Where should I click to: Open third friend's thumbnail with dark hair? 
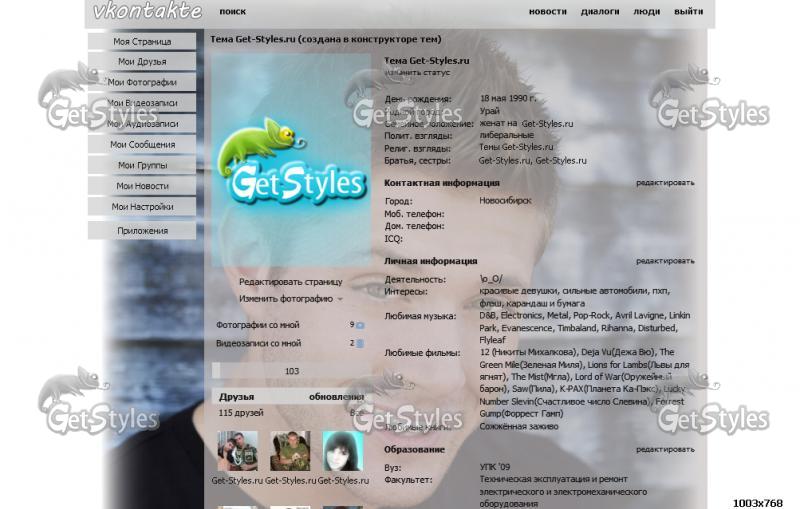(343, 451)
